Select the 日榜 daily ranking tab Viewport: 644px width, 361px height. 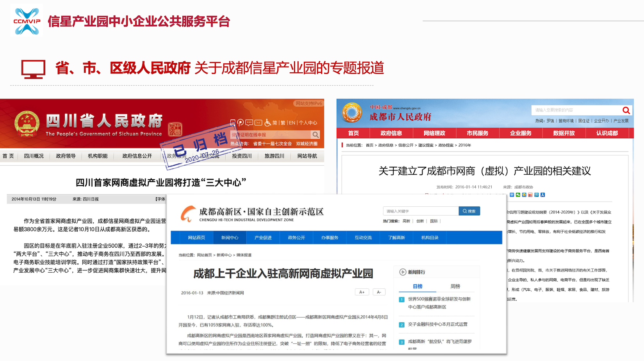coord(417,286)
